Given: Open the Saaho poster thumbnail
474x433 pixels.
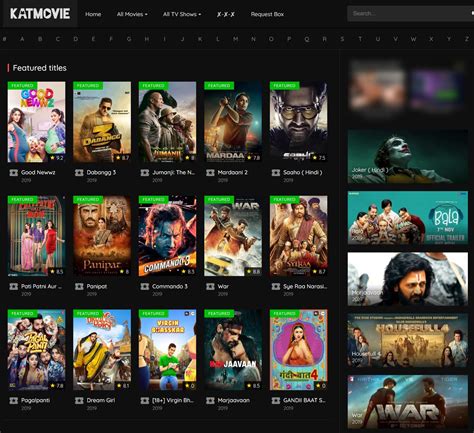Looking at the screenshot, I should (x=298, y=122).
